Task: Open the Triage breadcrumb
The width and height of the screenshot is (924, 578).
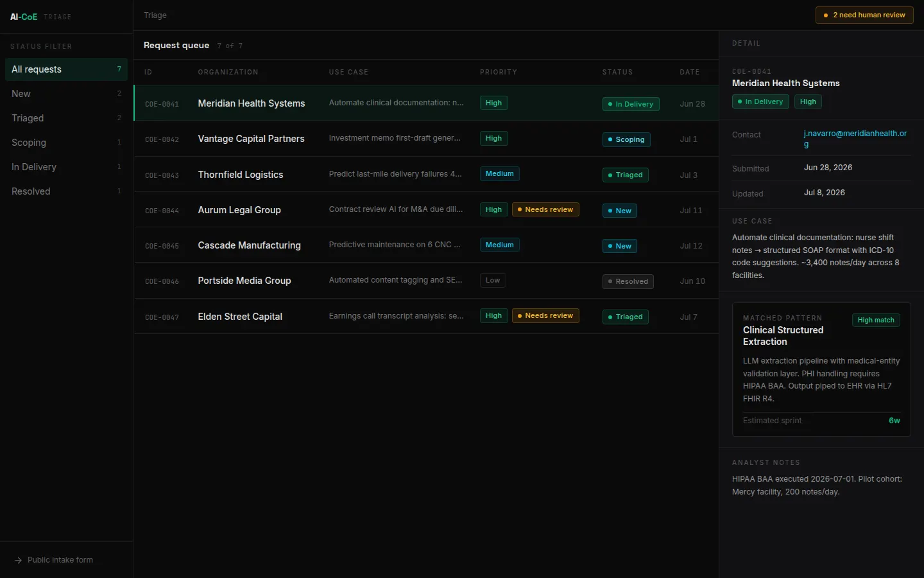Action: coord(155,15)
